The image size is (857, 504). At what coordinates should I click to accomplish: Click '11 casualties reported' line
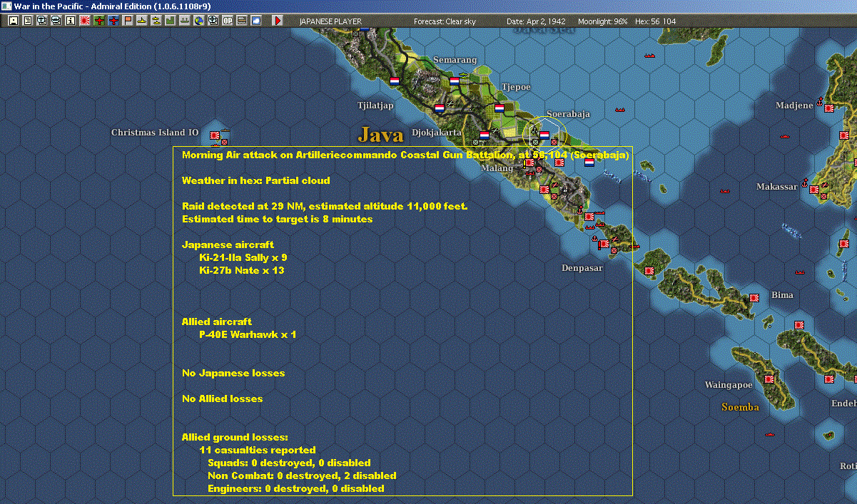click(x=258, y=450)
